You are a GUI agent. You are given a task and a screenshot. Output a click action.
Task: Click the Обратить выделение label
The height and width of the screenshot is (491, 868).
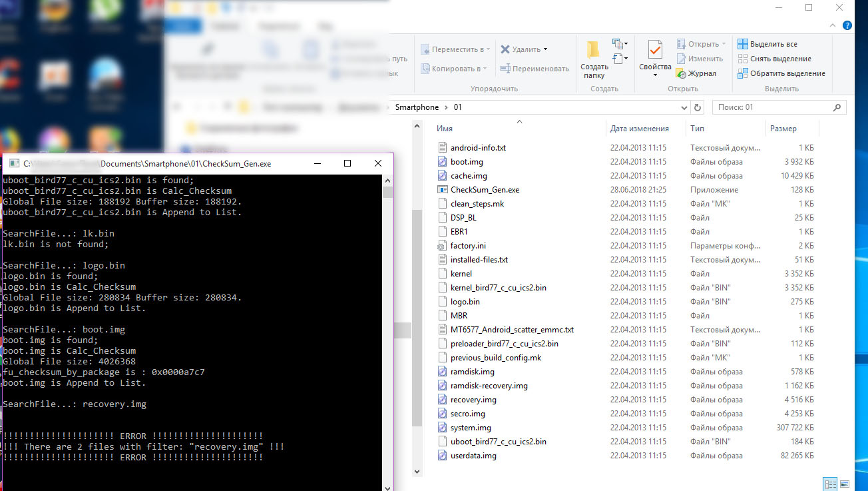click(x=787, y=73)
